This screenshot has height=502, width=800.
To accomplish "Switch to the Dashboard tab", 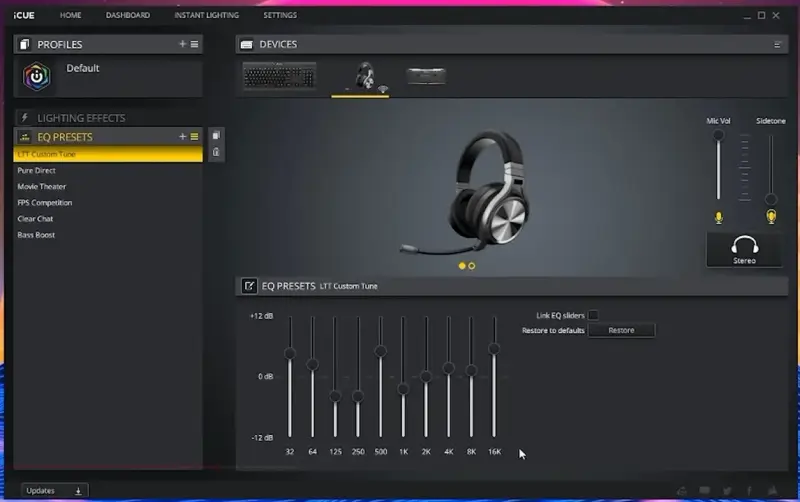I will 128,15.
